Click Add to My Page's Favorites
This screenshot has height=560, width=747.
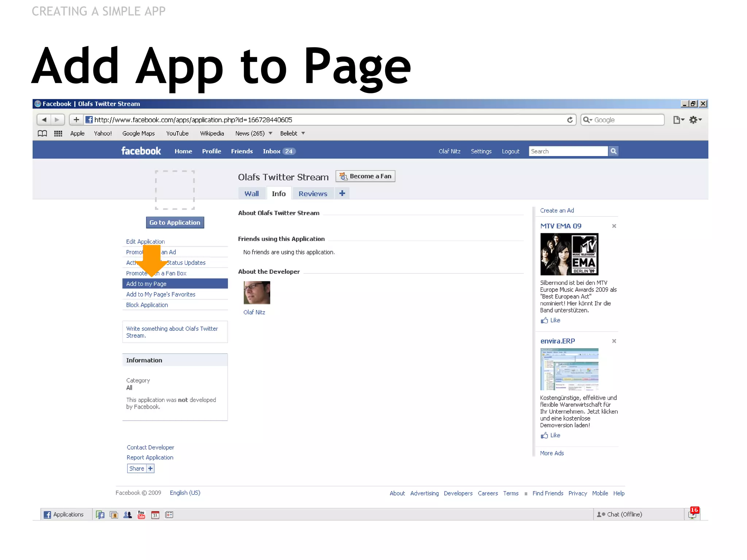coord(160,294)
